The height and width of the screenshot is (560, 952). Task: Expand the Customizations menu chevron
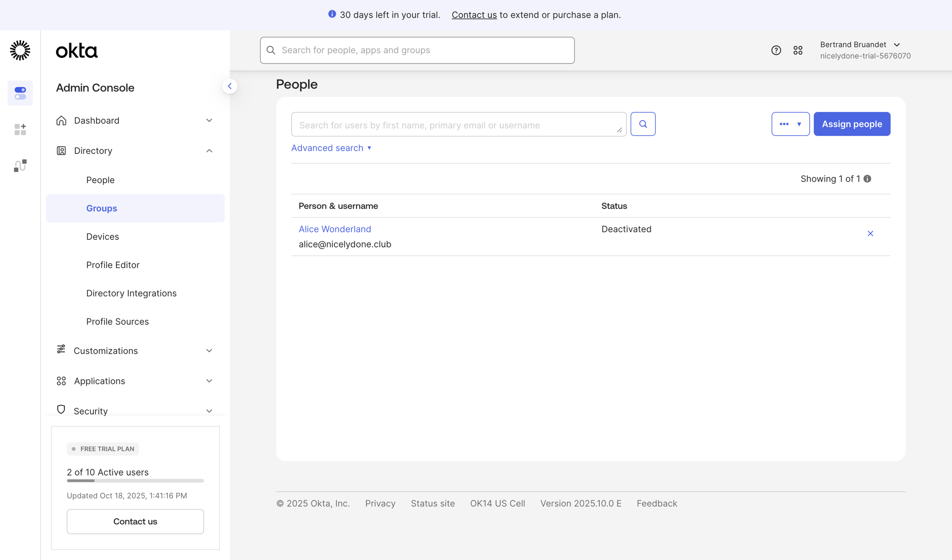(x=209, y=351)
